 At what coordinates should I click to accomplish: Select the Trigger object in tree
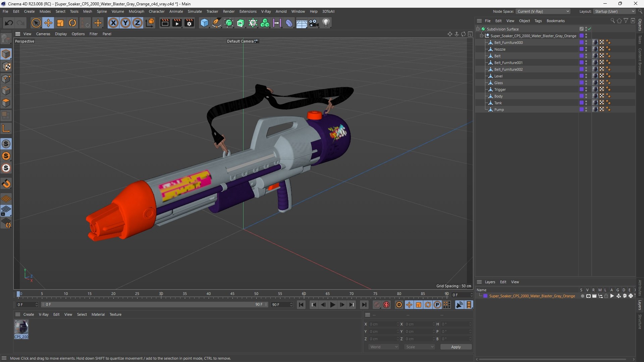coord(500,89)
